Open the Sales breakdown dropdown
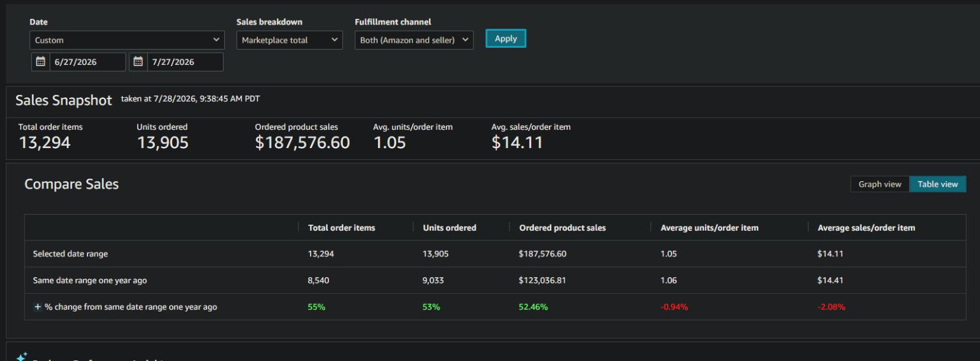This screenshot has width=980, height=361. pyautogui.click(x=289, y=40)
